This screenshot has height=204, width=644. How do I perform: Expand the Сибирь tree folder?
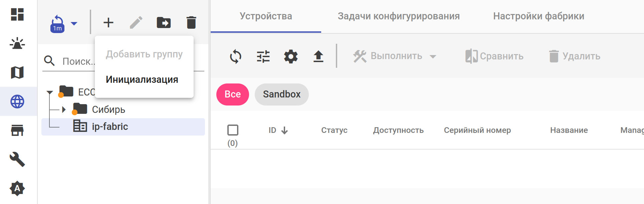pyautogui.click(x=64, y=110)
